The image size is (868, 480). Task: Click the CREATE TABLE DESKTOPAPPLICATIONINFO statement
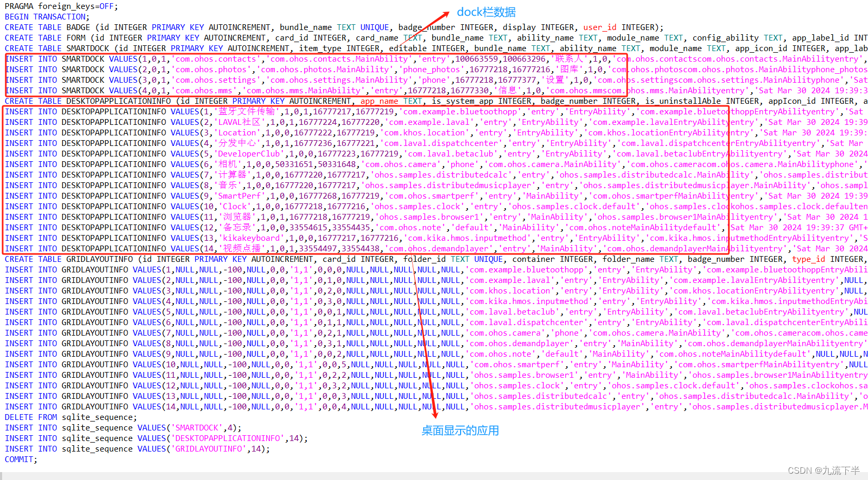436,101
